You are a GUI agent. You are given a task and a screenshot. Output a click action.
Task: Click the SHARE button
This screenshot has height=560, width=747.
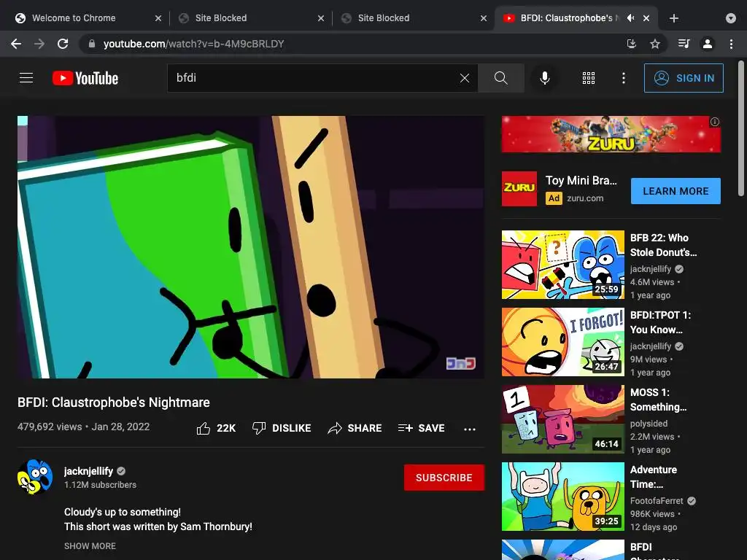tap(355, 428)
